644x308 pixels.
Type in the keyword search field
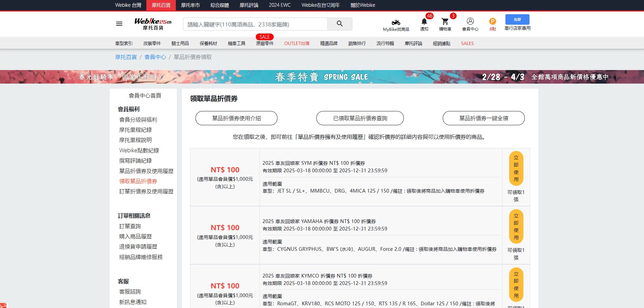click(255, 24)
